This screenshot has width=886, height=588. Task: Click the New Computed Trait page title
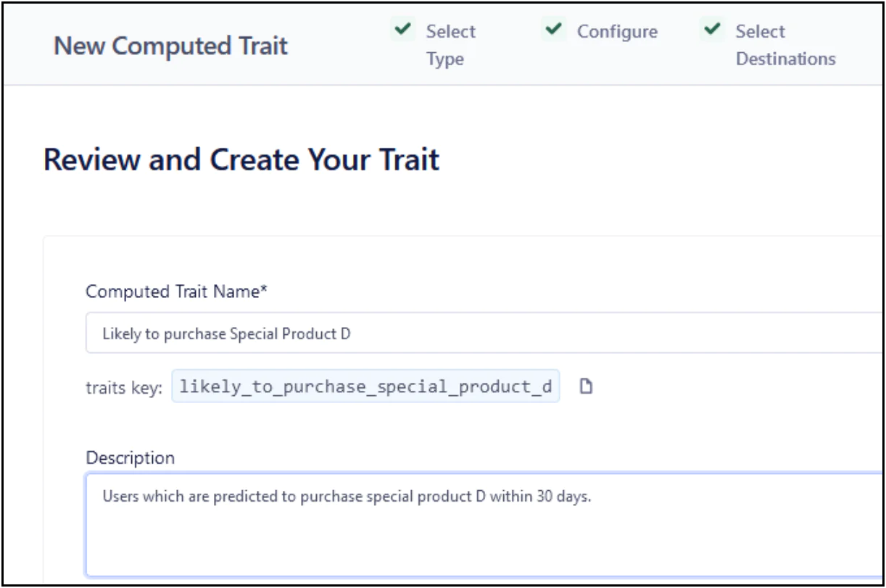[170, 46]
